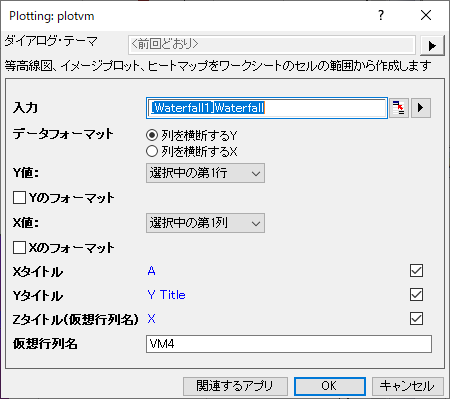Click the キャンセル button
450x399 pixels.
(x=407, y=386)
